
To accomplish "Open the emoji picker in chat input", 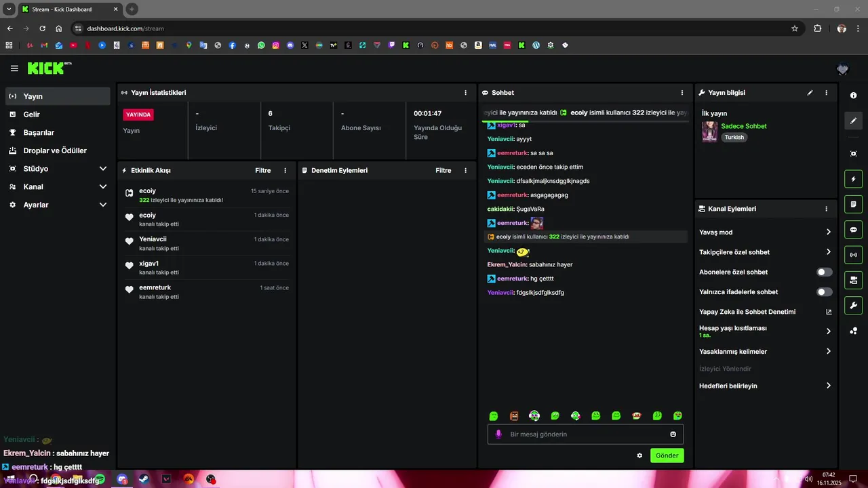I will pos(673,434).
